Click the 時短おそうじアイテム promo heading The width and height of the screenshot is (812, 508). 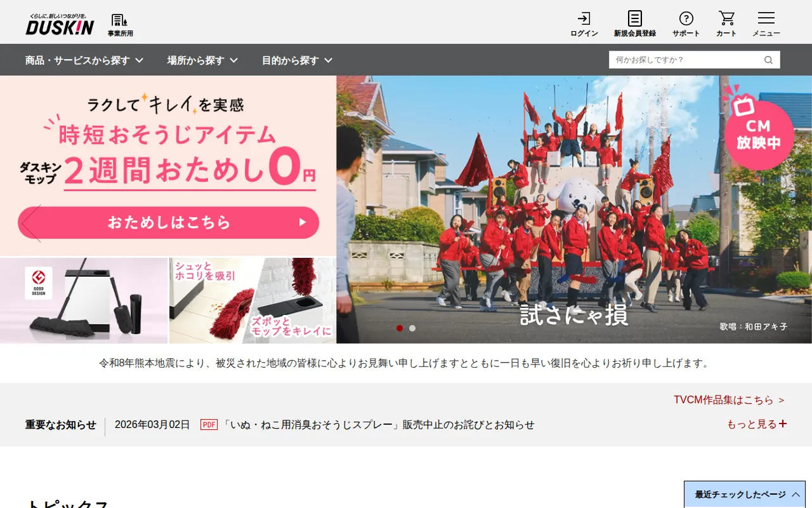pyautogui.click(x=167, y=134)
